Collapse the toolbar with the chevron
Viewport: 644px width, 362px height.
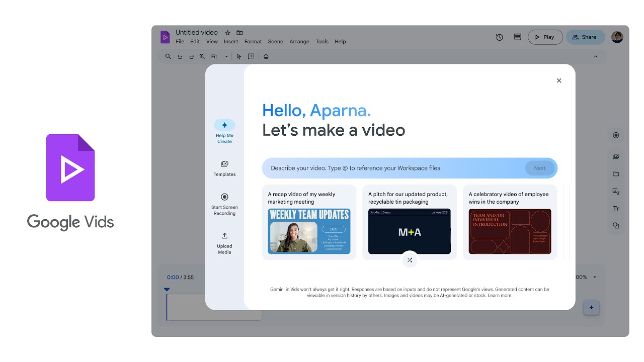pyautogui.click(x=596, y=56)
